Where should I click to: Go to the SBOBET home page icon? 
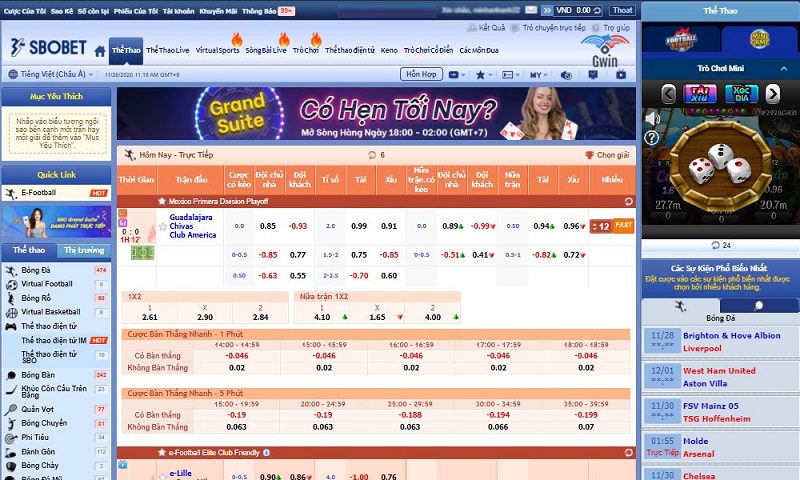coord(100,51)
